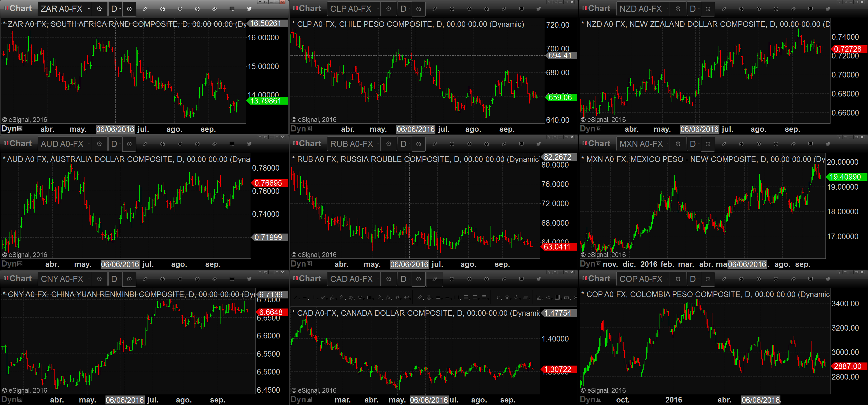Click the detach window button in ZAR title bar
The width and height of the screenshot is (868, 405).
266,2
